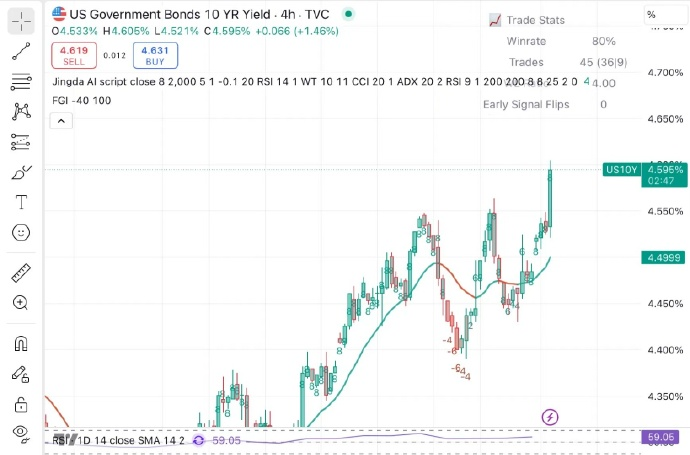
Task: Toggle magnet snapping mode
Action: point(21,343)
